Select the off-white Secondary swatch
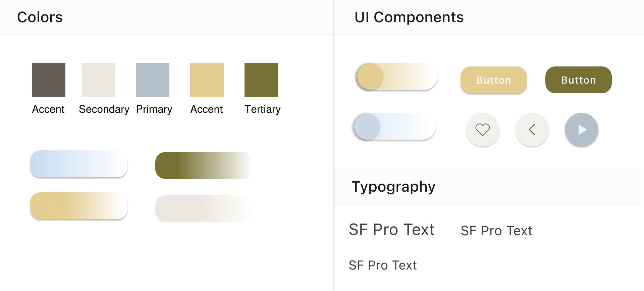Image resolution: width=644 pixels, height=291 pixels. pyautogui.click(x=98, y=80)
